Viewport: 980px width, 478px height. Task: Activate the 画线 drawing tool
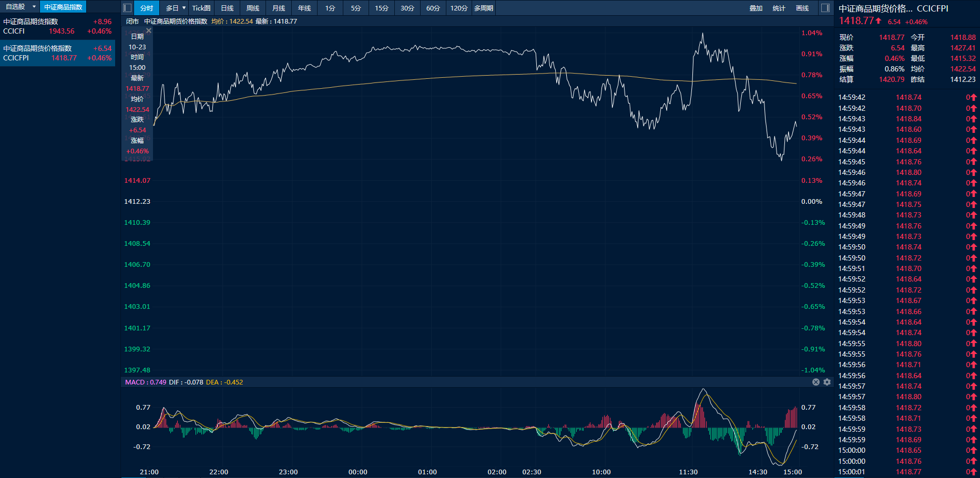(x=802, y=8)
